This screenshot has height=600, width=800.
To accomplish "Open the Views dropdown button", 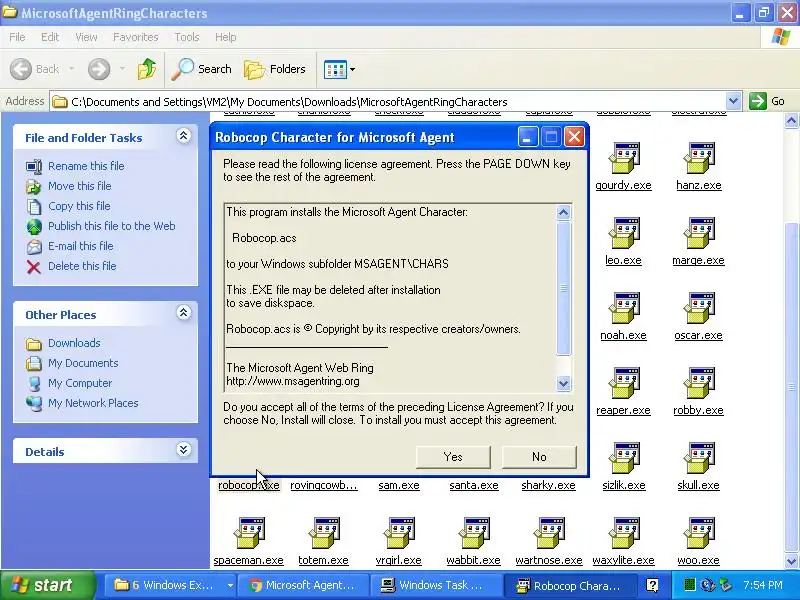I will (339, 69).
